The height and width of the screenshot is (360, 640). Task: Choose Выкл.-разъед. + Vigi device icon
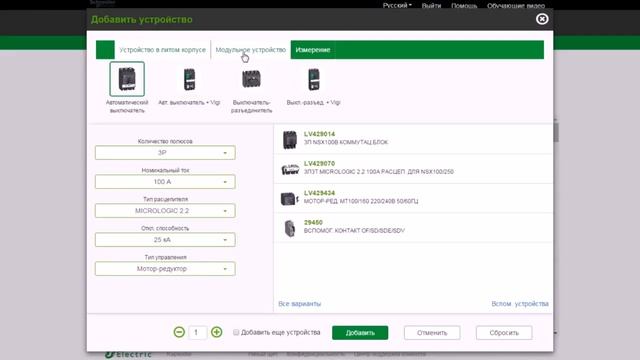point(313,79)
